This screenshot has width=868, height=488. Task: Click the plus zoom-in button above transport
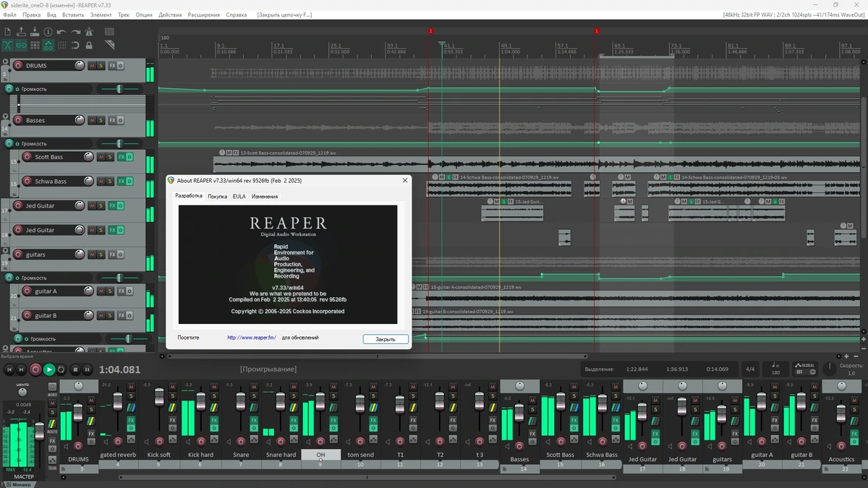846,356
